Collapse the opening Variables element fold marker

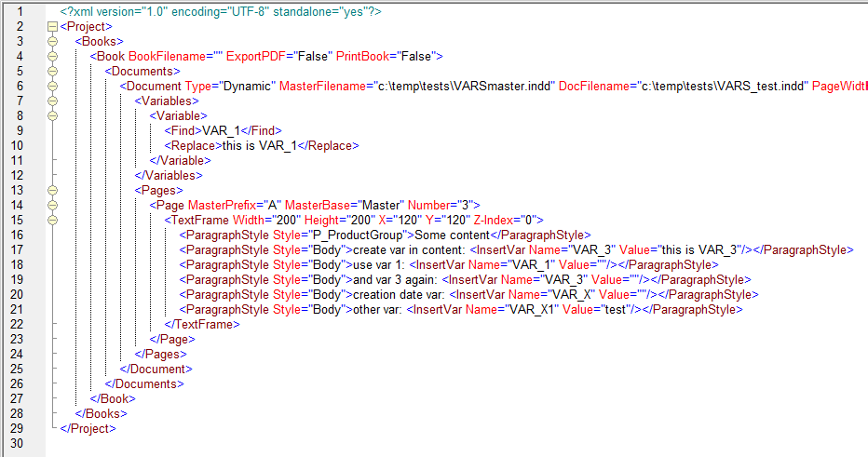pos(52,101)
